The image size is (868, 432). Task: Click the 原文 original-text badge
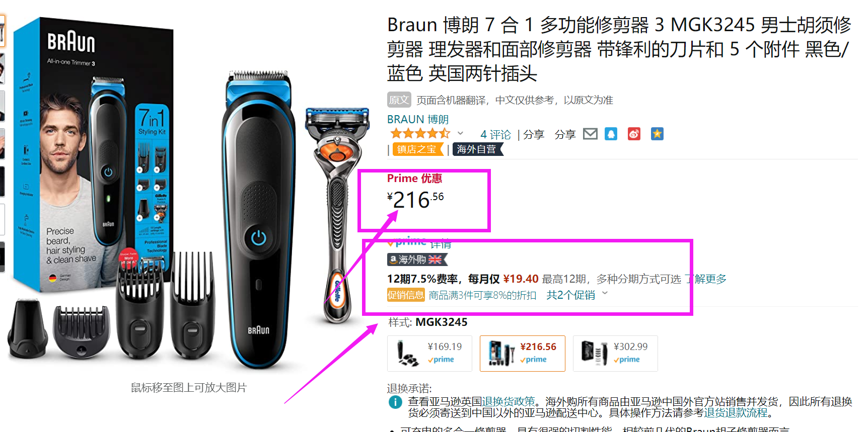pos(399,100)
